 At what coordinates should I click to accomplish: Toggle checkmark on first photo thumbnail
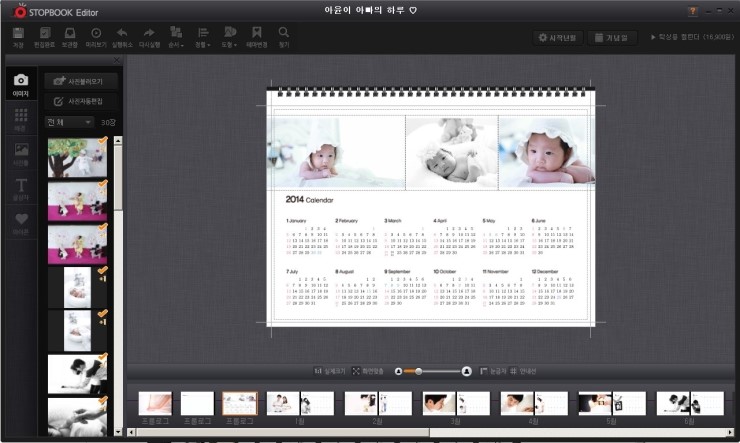coord(102,142)
